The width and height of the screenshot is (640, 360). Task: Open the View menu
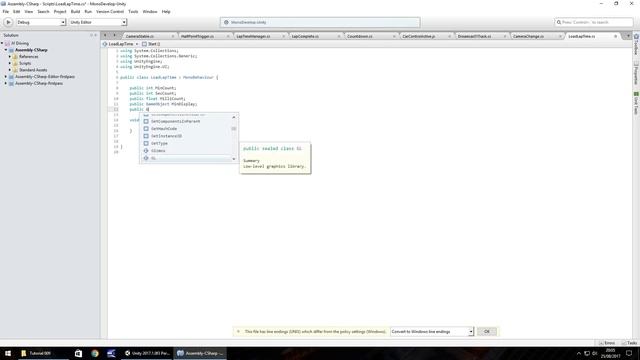[29, 11]
